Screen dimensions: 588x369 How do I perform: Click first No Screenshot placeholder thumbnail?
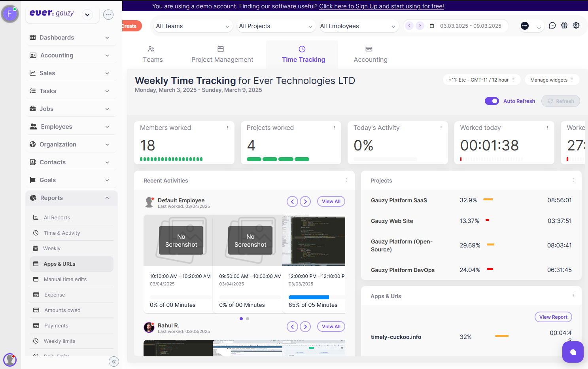[178, 240]
